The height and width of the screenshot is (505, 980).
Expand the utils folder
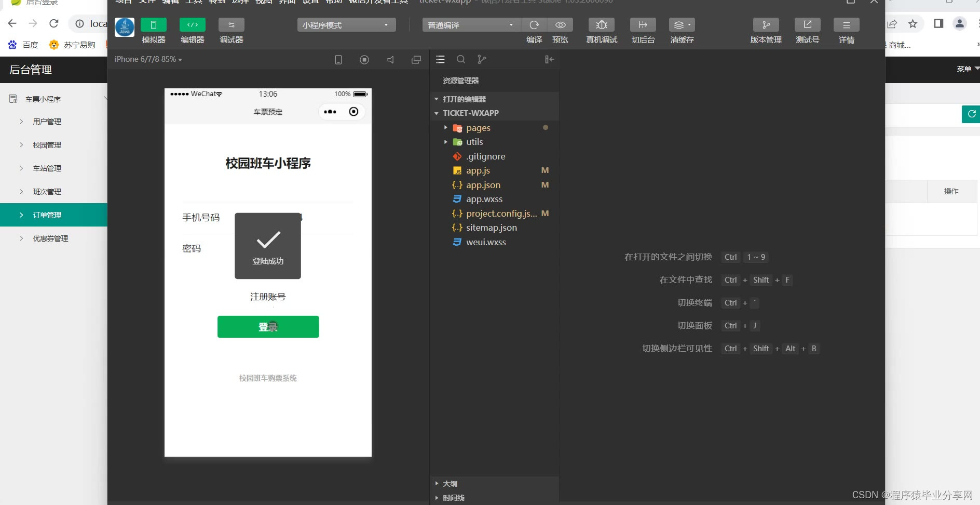(495, 142)
